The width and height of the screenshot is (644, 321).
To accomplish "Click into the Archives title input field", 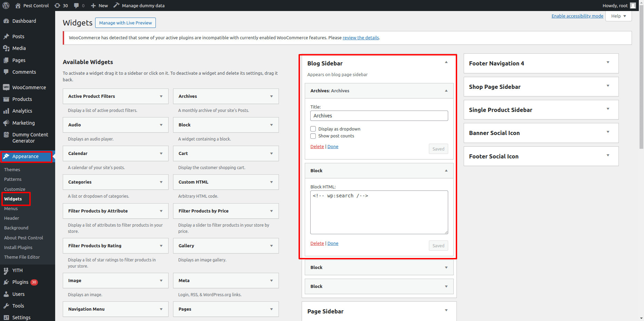I will coord(379,116).
